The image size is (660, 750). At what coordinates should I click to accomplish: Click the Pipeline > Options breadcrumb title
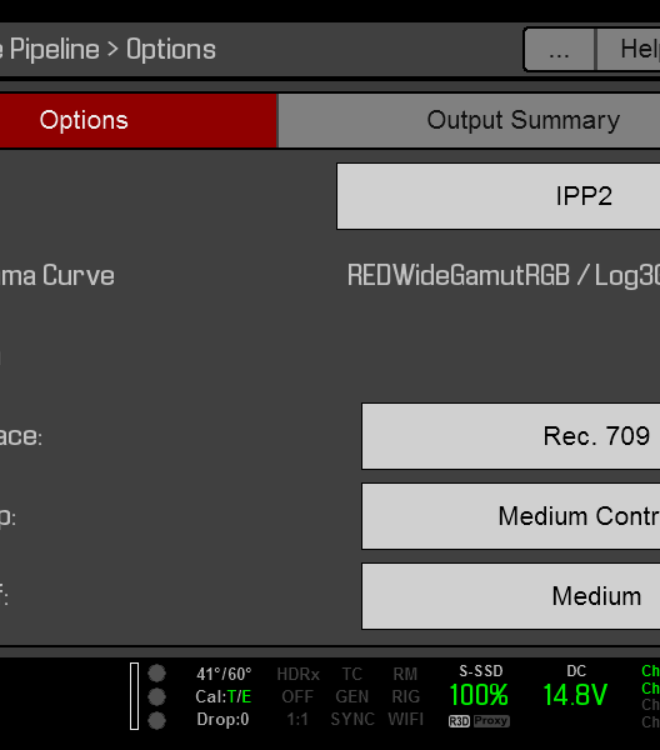click(108, 50)
